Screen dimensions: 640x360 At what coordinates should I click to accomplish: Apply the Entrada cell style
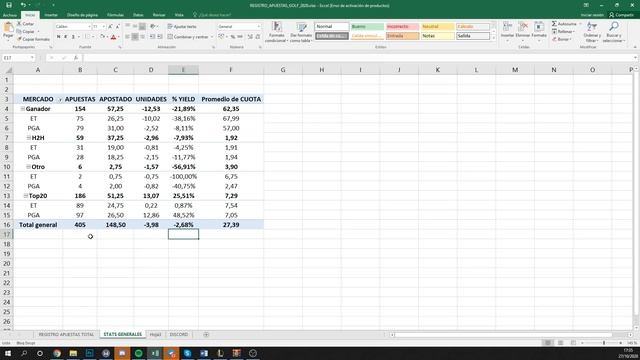(402, 36)
